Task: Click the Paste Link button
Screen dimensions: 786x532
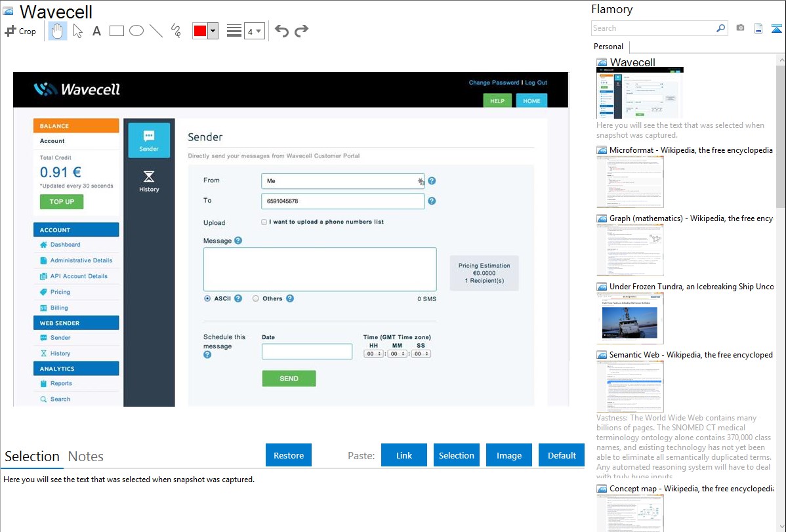Action: (x=404, y=455)
